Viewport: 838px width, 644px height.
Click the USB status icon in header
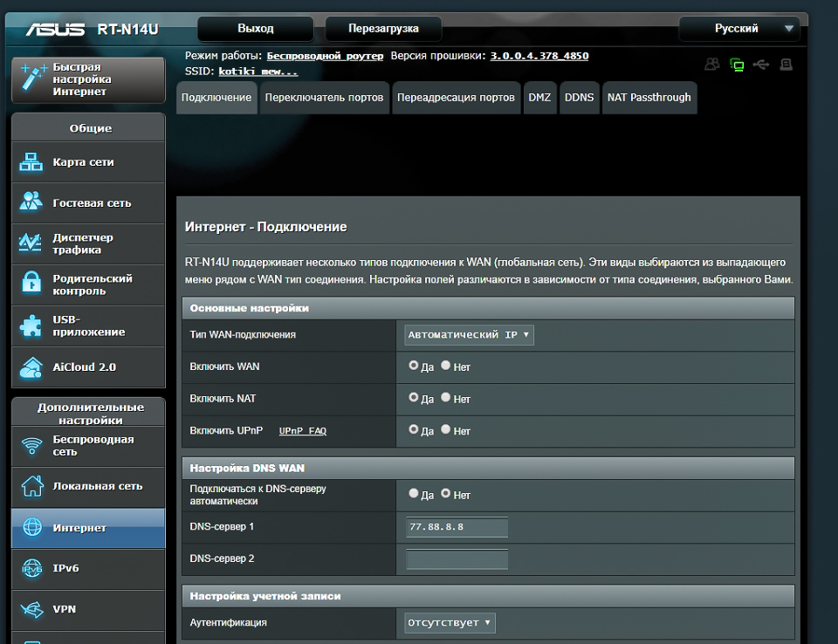[x=761, y=65]
